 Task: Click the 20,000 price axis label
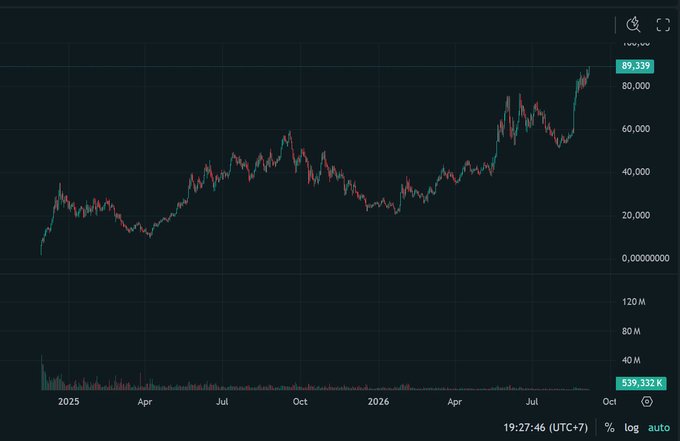[636, 215]
